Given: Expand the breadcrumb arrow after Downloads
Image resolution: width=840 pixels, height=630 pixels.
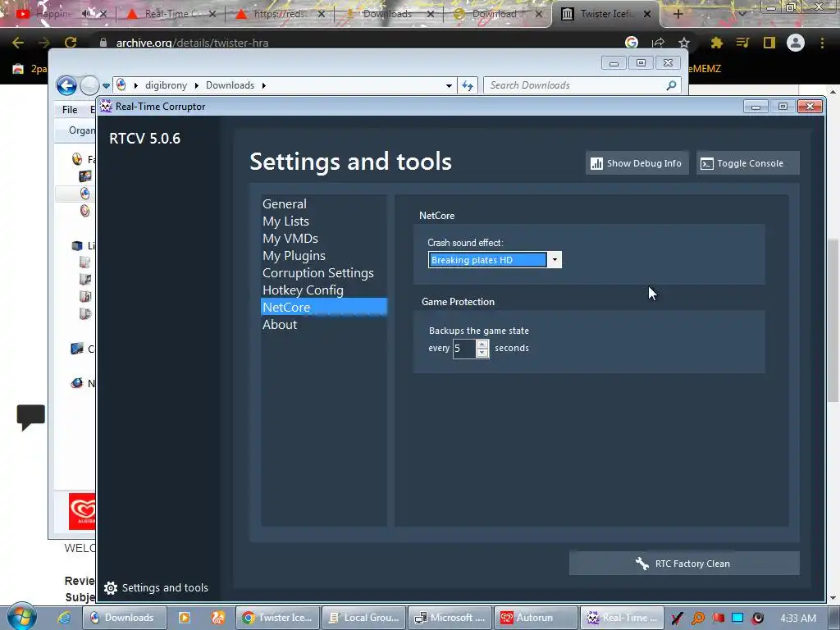Looking at the screenshot, I should point(263,85).
